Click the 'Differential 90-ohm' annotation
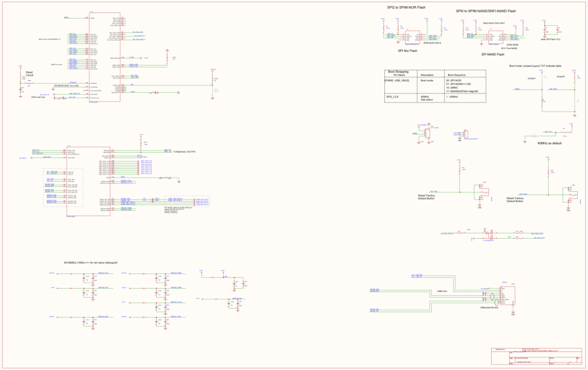The width and height of the screenshot is (588, 370). (x=488, y=307)
